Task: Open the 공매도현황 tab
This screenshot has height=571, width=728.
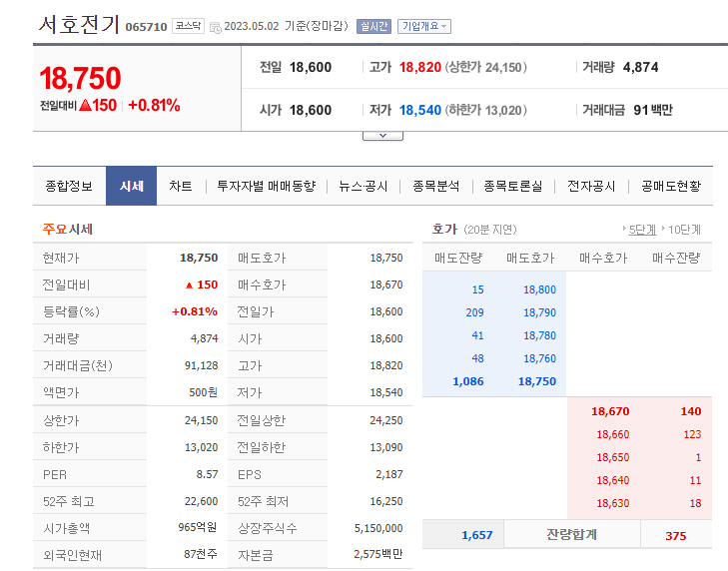Action: [671, 186]
